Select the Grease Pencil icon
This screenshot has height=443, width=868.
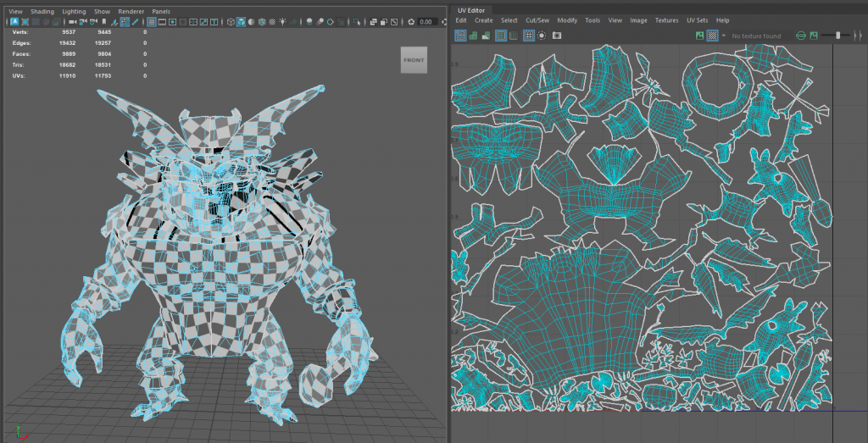click(135, 22)
